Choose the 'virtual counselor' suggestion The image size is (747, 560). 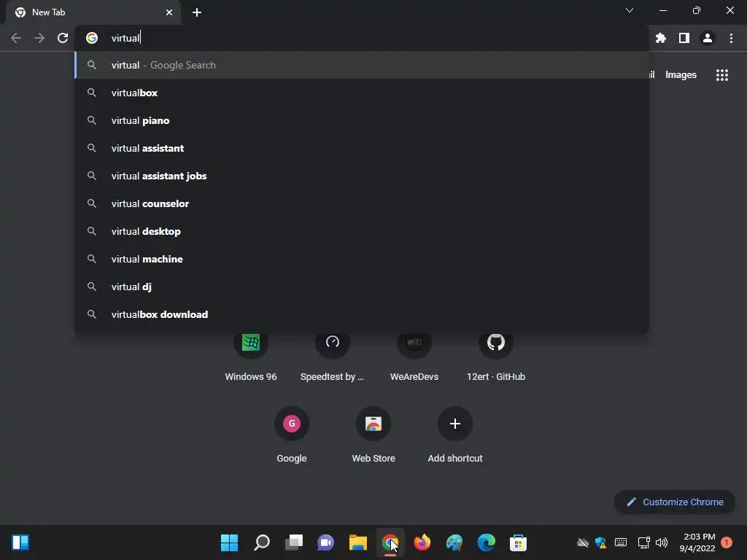tap(362, 204)
